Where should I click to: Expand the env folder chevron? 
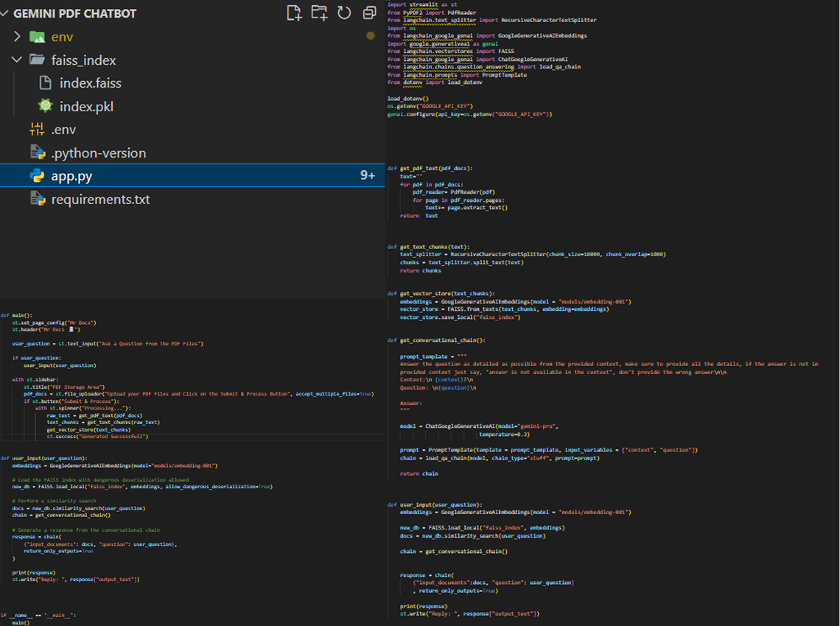17,36
